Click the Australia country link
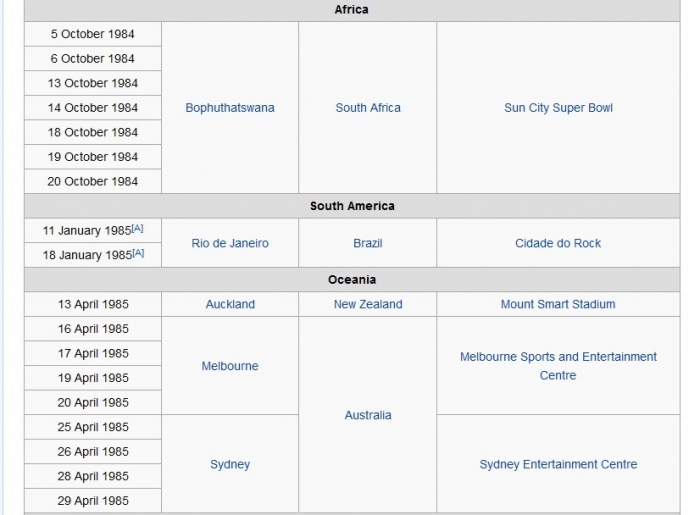This screenshot has height=515, width=700. coord(367,415)
